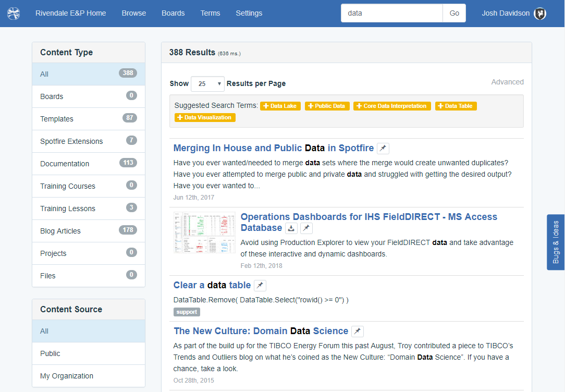Open the Browse menu item
Image resolution: width=565 pixels, height=392 pixels.
click(133, 14)
